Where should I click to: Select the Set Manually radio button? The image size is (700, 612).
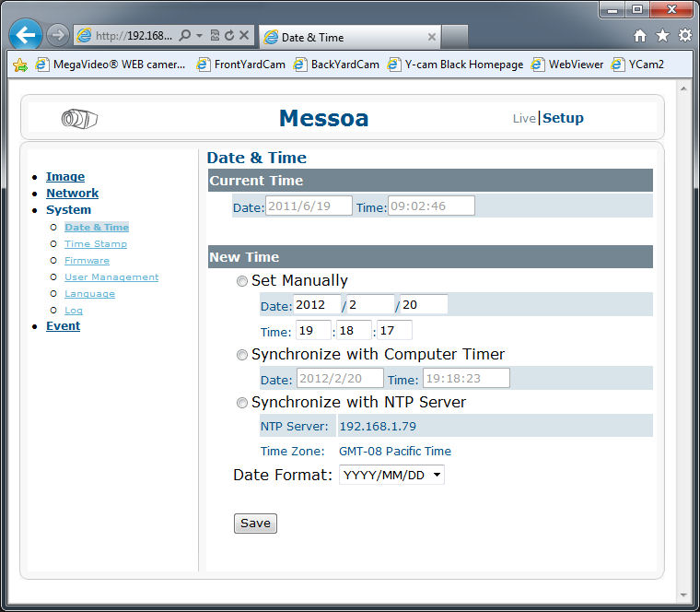tap(242, 281)
